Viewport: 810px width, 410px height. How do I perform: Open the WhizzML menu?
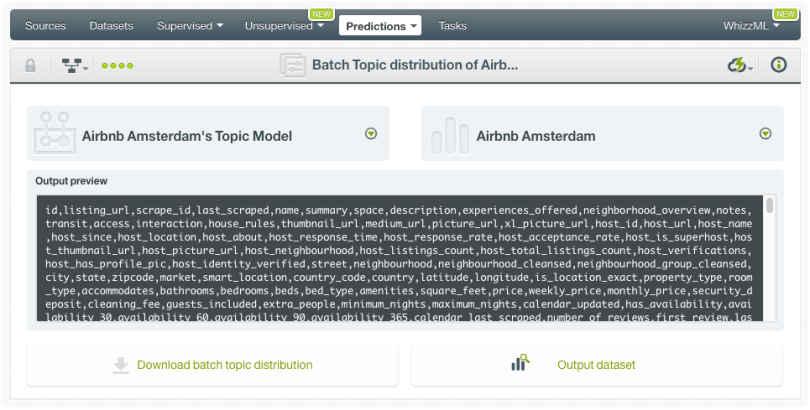[x=751, y=26]
